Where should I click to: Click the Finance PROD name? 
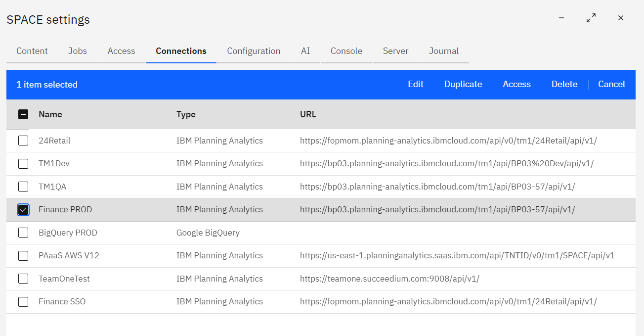click(65, 210)
